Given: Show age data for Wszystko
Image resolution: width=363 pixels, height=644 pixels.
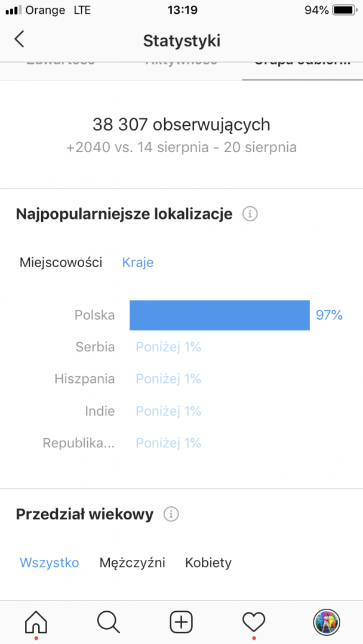Looking at the screenshot, I should (x=49, y=562).
